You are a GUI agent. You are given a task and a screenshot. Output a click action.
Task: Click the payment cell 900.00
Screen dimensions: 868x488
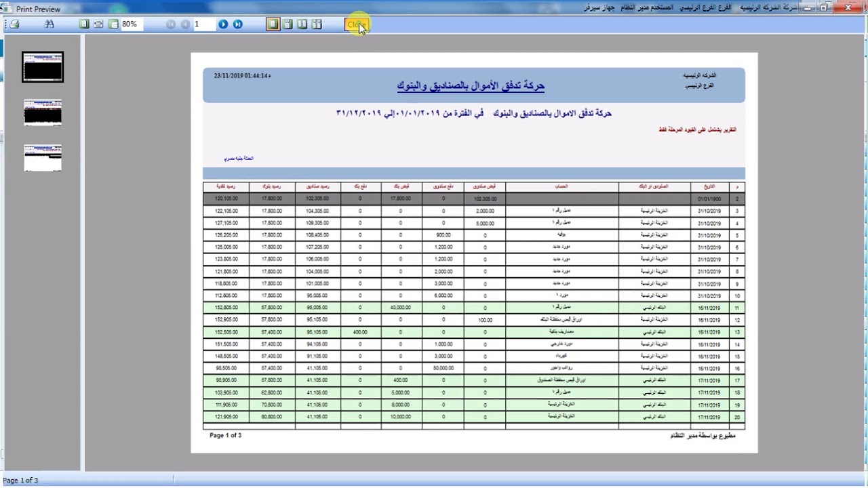tap(443, 235)
